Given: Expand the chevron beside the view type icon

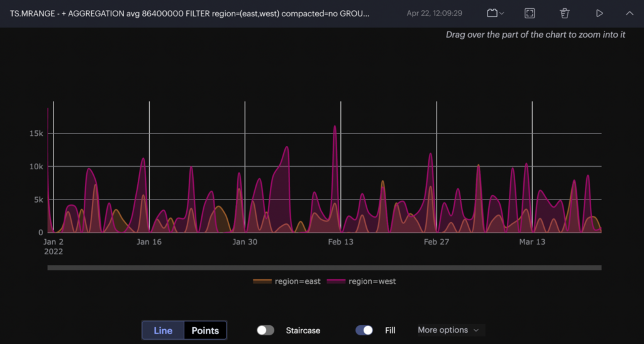Looking at the screenshot, I should 502,13.
